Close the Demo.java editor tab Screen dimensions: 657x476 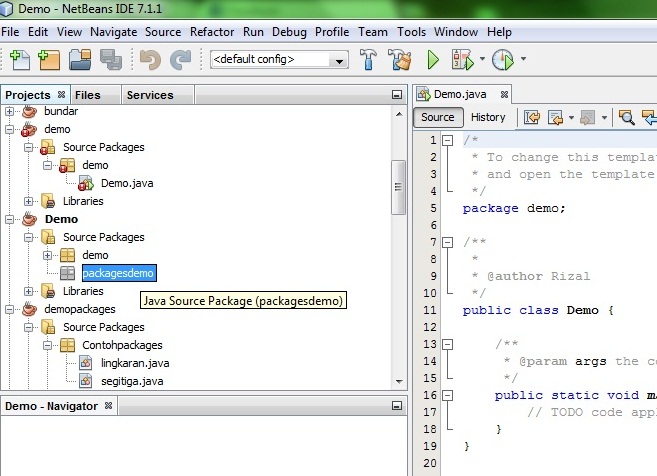[504, 95]
